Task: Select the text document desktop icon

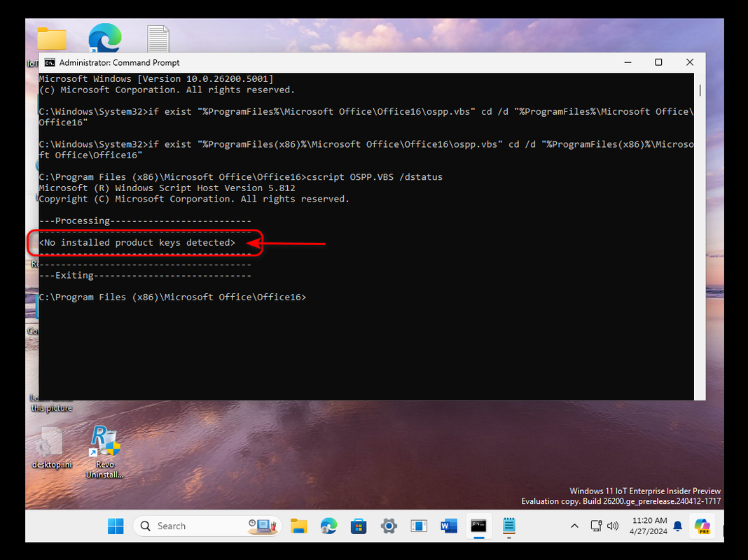Action: pos(158,38)
